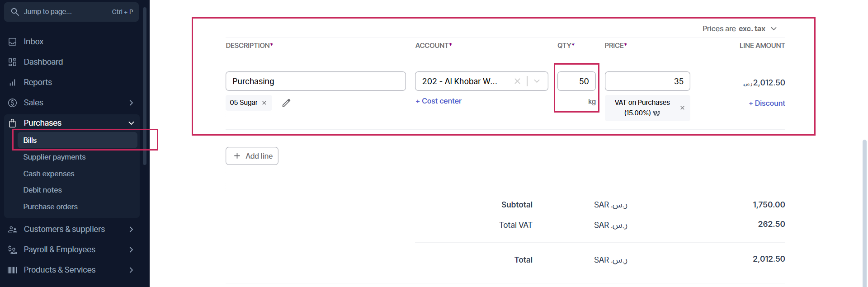
Task: Expand the Sales menu
Action: coord(131,103)
